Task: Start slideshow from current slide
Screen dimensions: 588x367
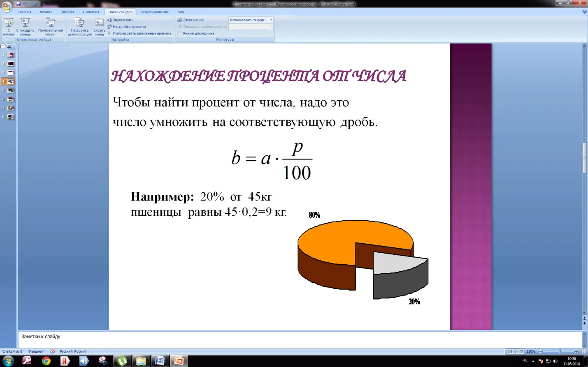Action: (x=25, y=27)
